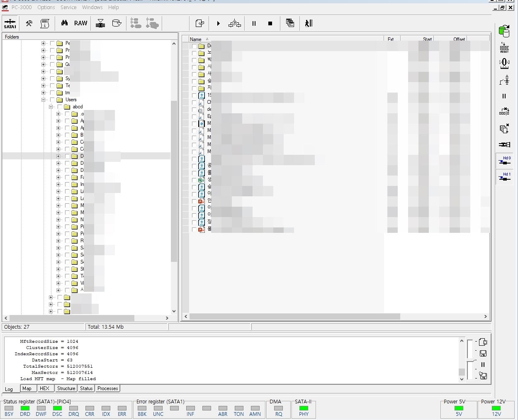Click the folder tree vertical scrollbar down arrow
This screenshot has width=518, height=420.
(x=174, y=311)
